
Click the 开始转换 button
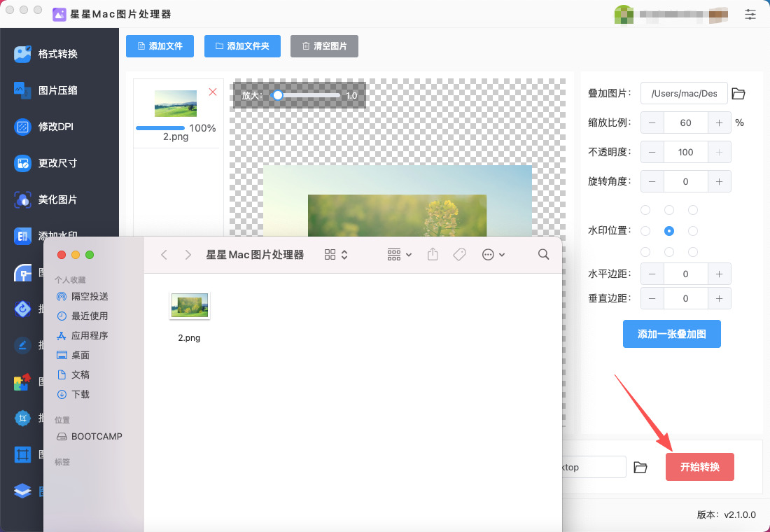tap(700, 467)
